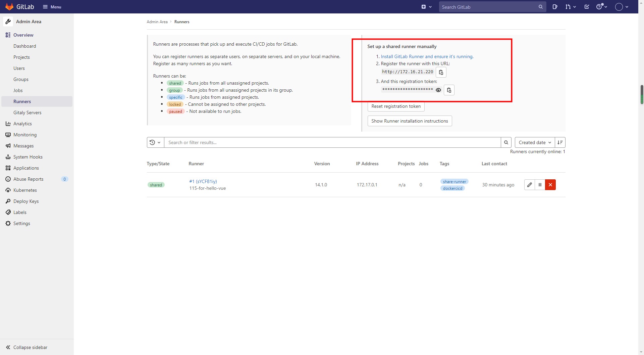
Task: Click the IP address 172.17.0.1
Action: [x=367, y=185]
